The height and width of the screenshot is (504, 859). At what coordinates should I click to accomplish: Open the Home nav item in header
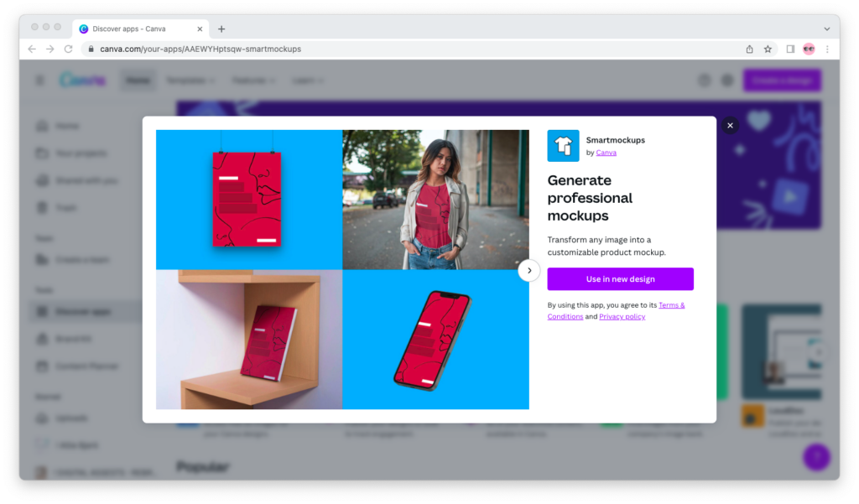tap(138, 81)
